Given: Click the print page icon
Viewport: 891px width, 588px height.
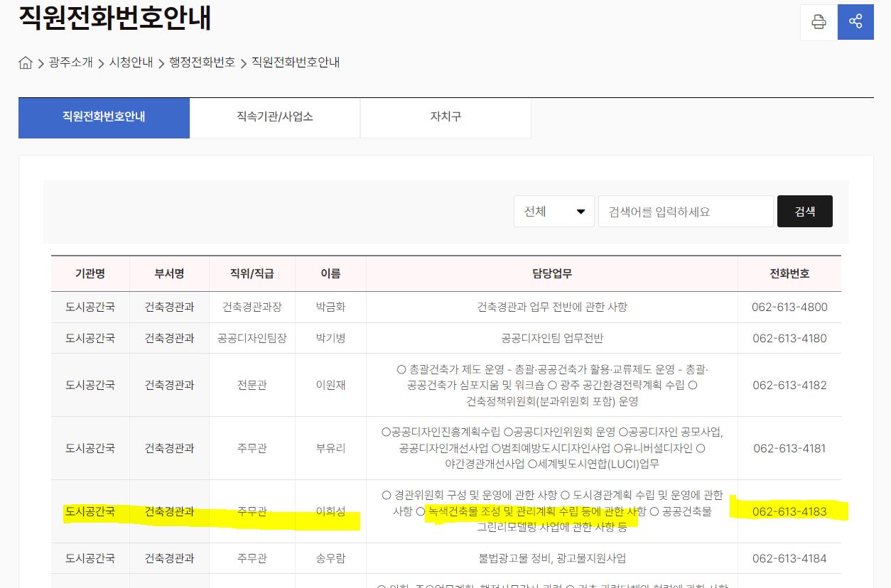Looking at the screenshot, I should point(819,22).
